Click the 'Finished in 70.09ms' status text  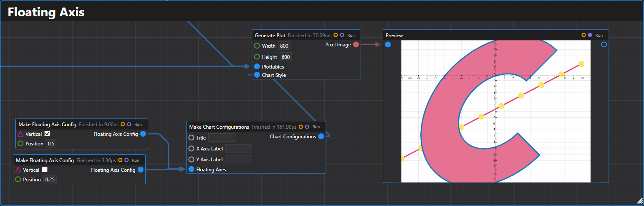click(309, 36)
